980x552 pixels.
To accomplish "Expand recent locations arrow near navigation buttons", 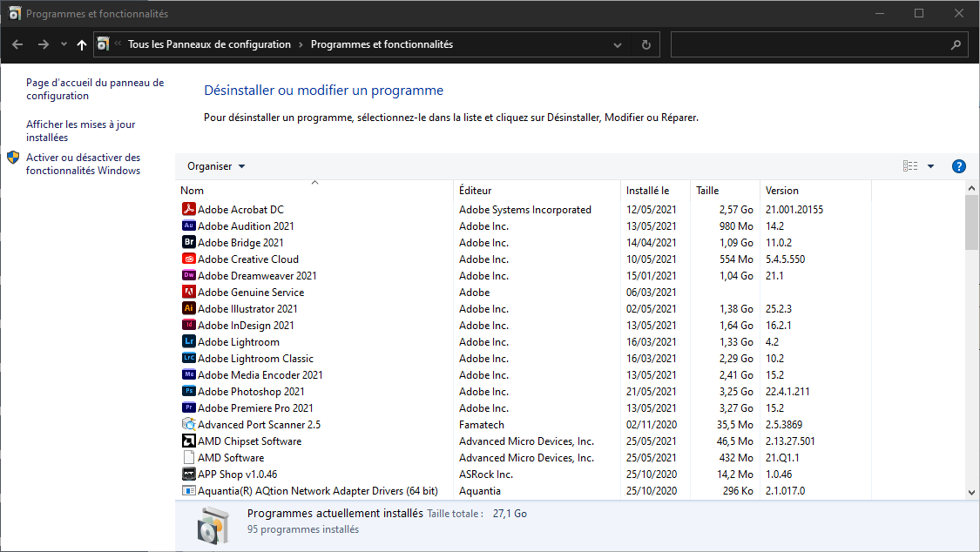I will click(64, 44).
